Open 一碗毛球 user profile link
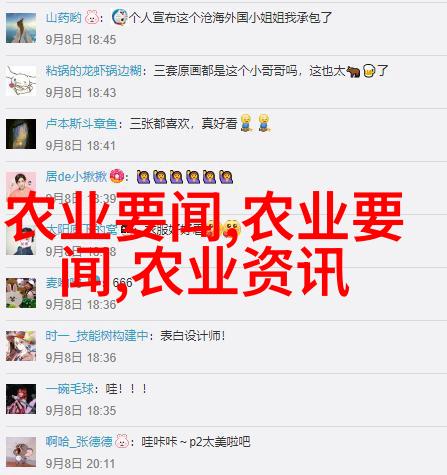Image resolution: width=447 pixels, height=475 pixels. pos(70,389)
